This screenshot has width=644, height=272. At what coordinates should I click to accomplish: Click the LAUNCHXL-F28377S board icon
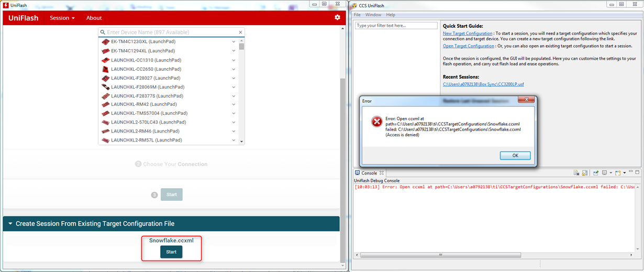pos(106,95)
